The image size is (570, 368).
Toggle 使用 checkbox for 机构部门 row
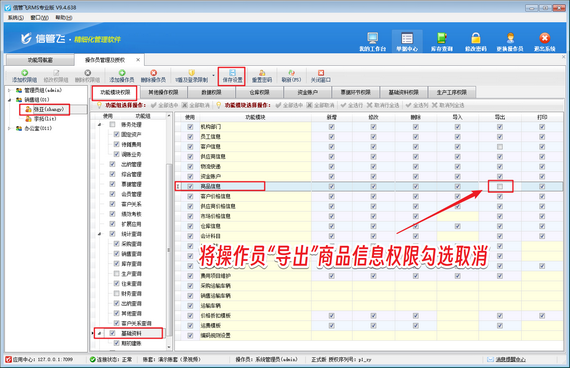pos(190,127)
